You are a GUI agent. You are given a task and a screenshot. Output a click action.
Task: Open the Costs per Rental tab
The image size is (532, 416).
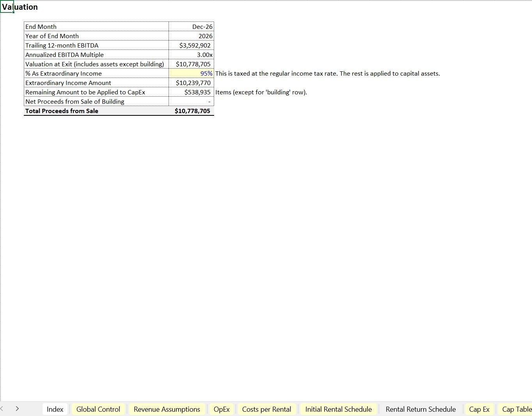click(x=266, y=409)
